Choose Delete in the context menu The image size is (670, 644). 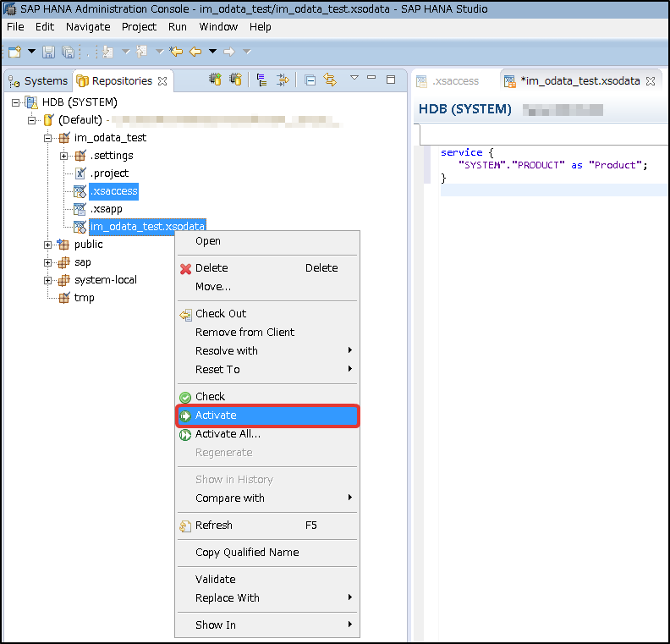click(x=267, y=268)
